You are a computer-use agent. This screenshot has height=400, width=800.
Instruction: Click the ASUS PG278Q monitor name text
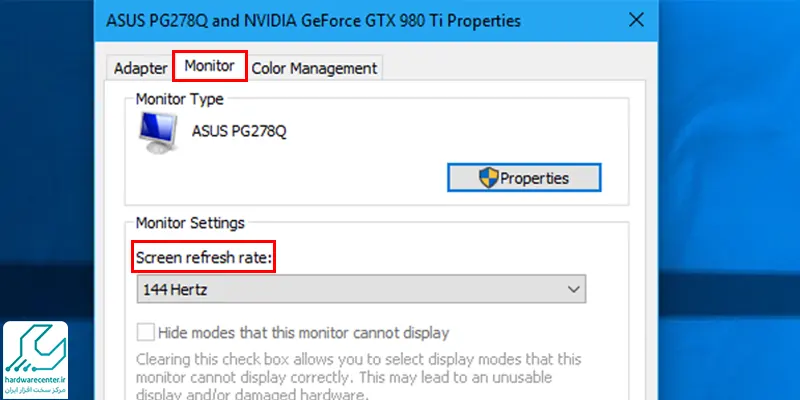pyautogui.click(x=239, y=132)
